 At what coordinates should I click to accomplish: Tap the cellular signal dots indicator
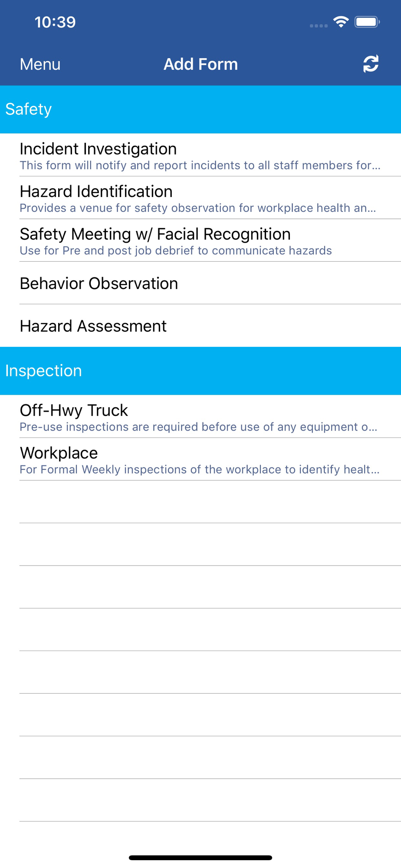[x=319, y=26]
